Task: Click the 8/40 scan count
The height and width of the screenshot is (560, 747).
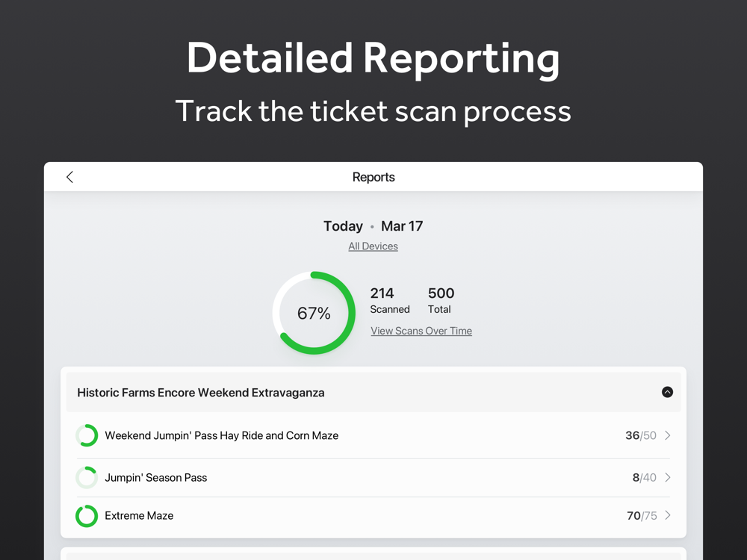Action: (645, 477)
